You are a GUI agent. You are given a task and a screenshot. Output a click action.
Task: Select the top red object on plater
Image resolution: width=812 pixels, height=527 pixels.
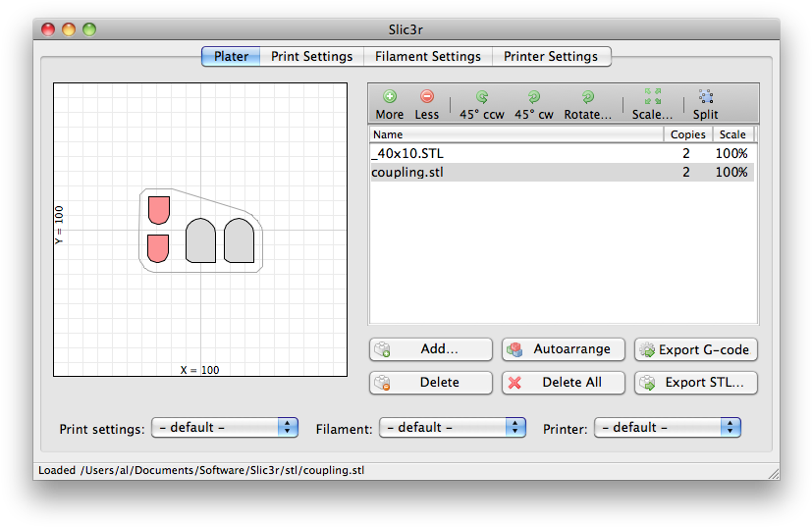click(158, 209)
